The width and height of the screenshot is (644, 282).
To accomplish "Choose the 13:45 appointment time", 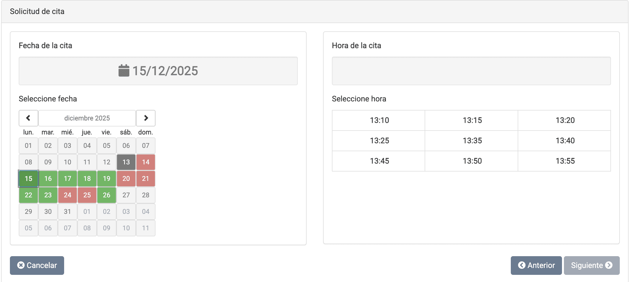I will tap(379, 161).
